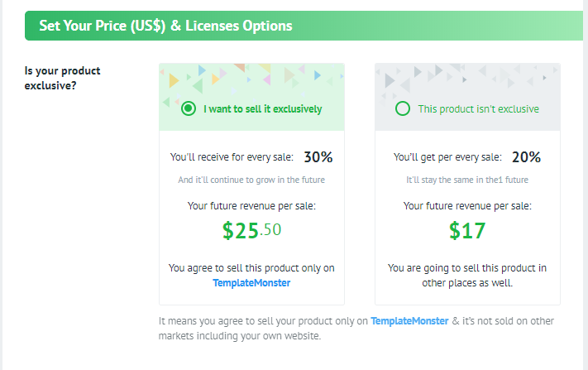Click the 20% commission value
The height and width of the screenshot is (370, 588).
pos(526,157)
